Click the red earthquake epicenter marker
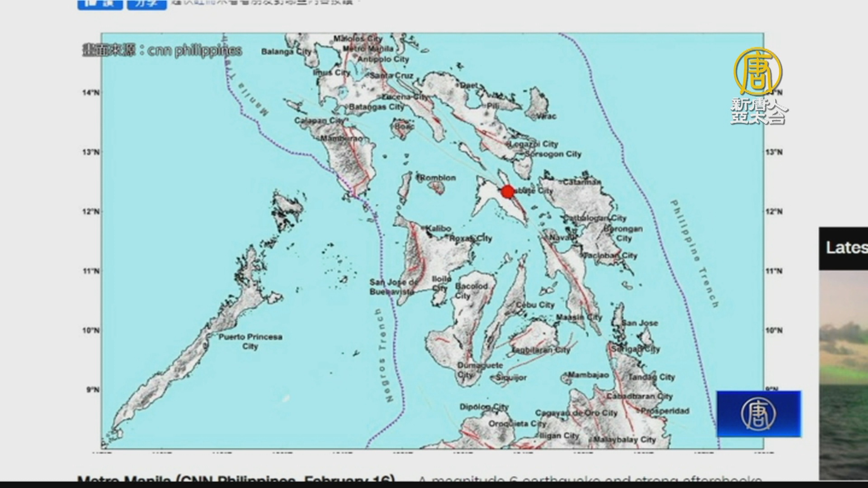The height and width of the screenshot is (488, 868). (508, 192)
